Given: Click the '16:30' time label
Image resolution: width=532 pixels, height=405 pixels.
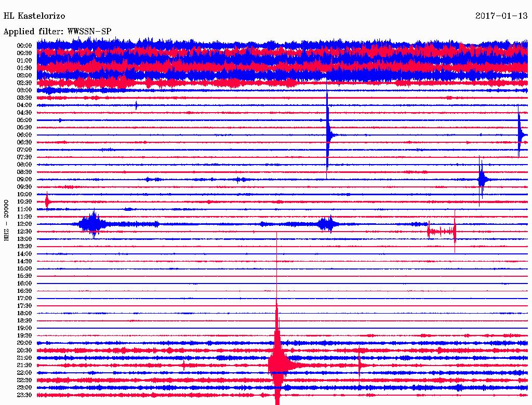Looking at the screenshot, I should [x=24, y=291].
